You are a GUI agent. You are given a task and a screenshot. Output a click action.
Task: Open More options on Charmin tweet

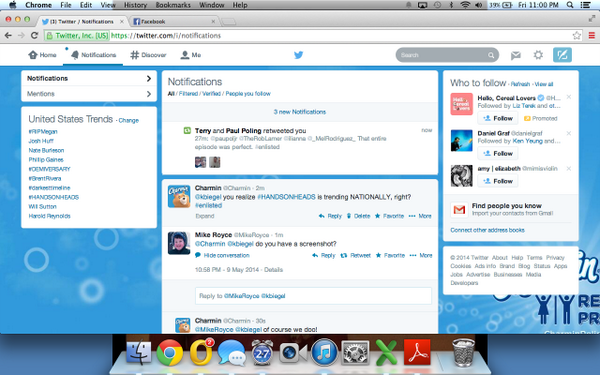(420, 216)
